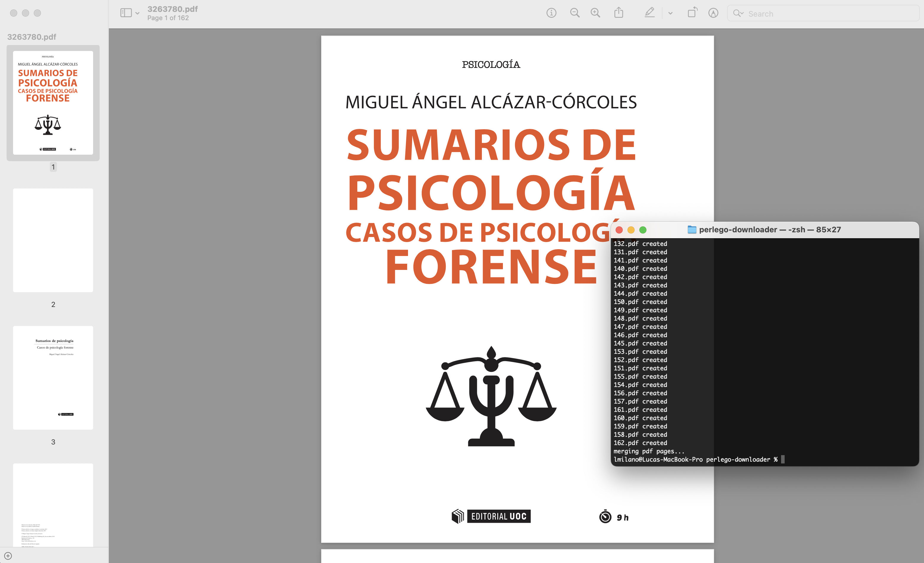Click the Inspector info icon
This screenshot has width=924, height=563.
[551, 13]
